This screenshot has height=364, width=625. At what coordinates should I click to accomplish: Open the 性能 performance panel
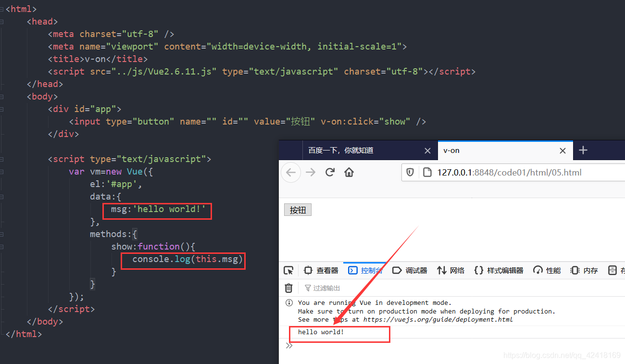pos(547,270)
